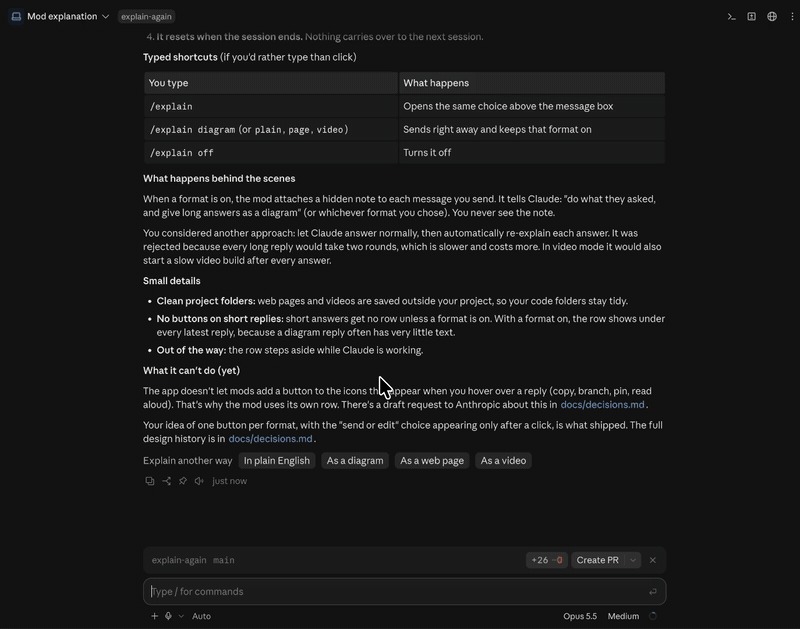The image size is (800, 629).
Task: Click the Create PR button
Action: (598, 560)
